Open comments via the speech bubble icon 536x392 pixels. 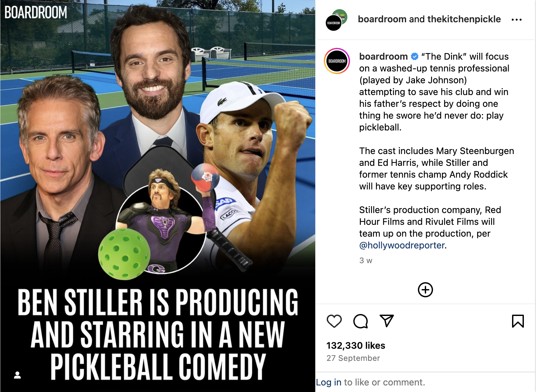361,321
